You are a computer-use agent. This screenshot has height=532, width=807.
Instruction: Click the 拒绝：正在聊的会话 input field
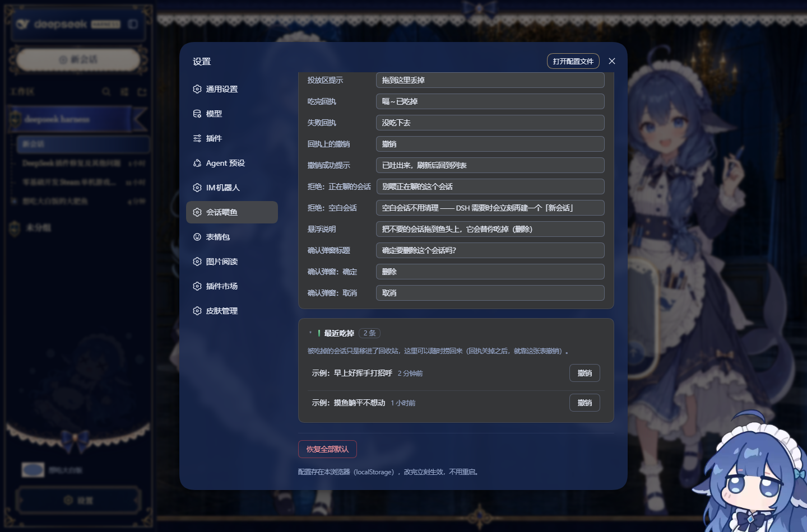click(x=490, y=186)
